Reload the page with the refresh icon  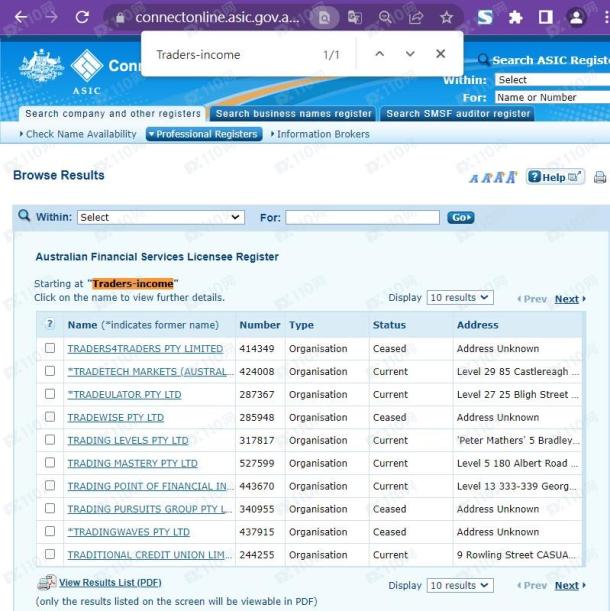82,17
